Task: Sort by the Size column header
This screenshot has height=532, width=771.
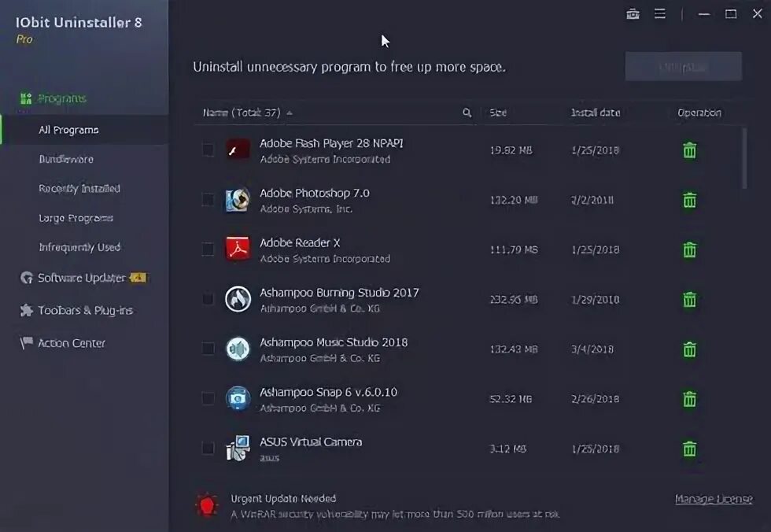Action: (x=497, y=113)
